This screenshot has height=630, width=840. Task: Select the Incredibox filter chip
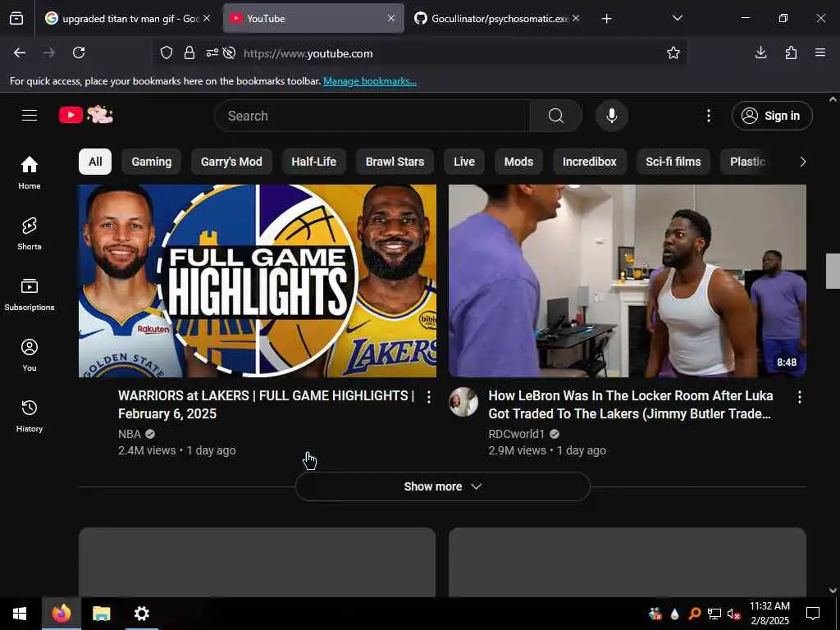(x=589, y=162)
